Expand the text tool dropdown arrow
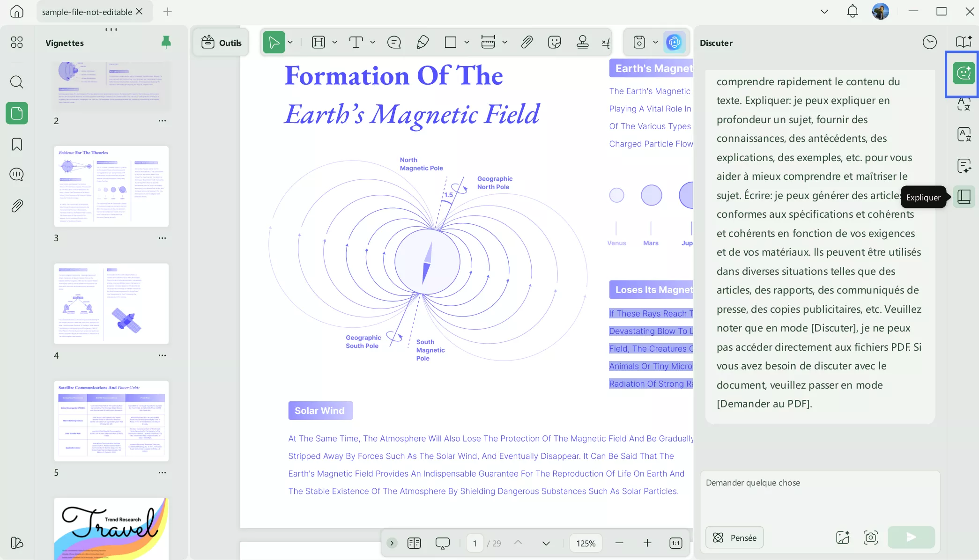 point(373,43)
